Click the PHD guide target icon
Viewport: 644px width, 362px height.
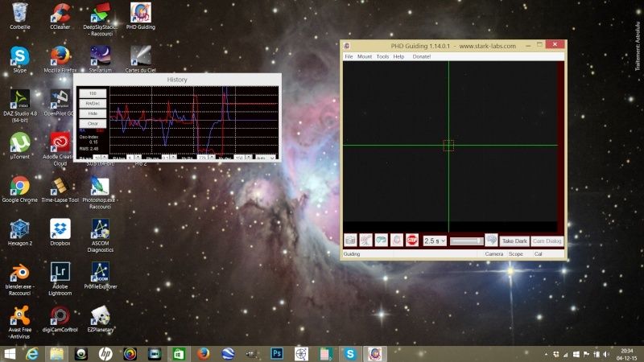[396, 240]
